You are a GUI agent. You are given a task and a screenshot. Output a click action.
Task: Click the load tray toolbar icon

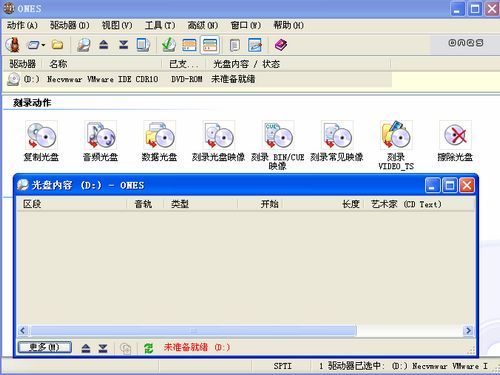pos(123,45)
